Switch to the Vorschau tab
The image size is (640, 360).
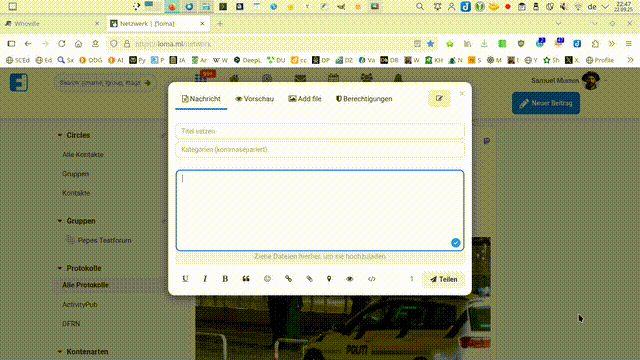point(254,99)
